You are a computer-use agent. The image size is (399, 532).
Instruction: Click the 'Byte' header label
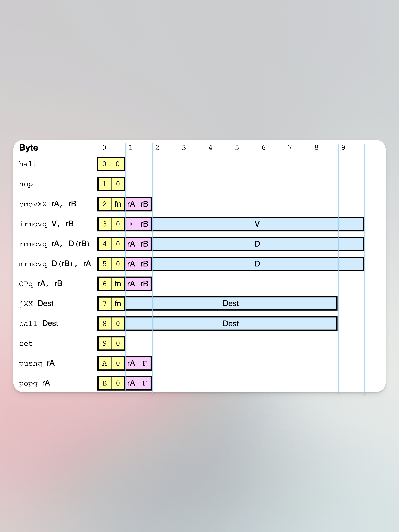coord(28,147)
